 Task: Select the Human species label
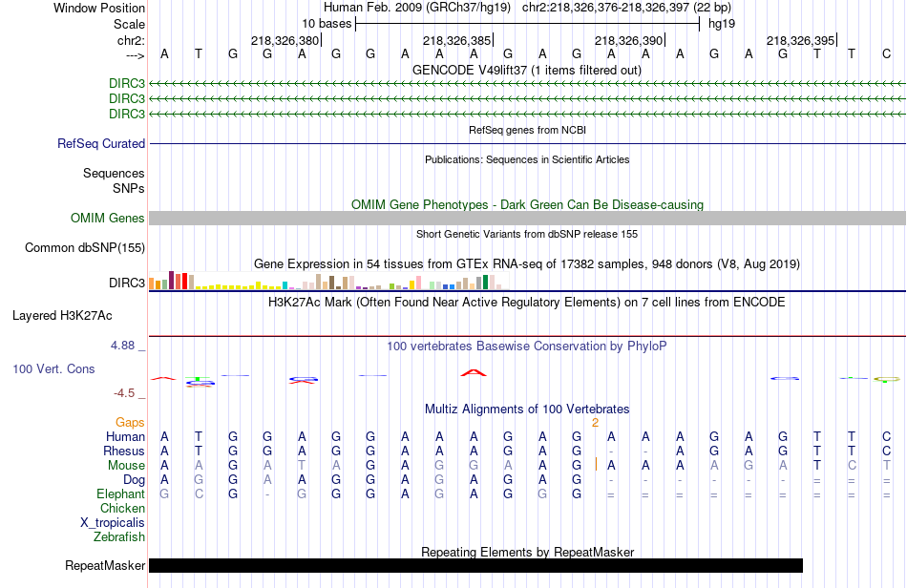125,436
